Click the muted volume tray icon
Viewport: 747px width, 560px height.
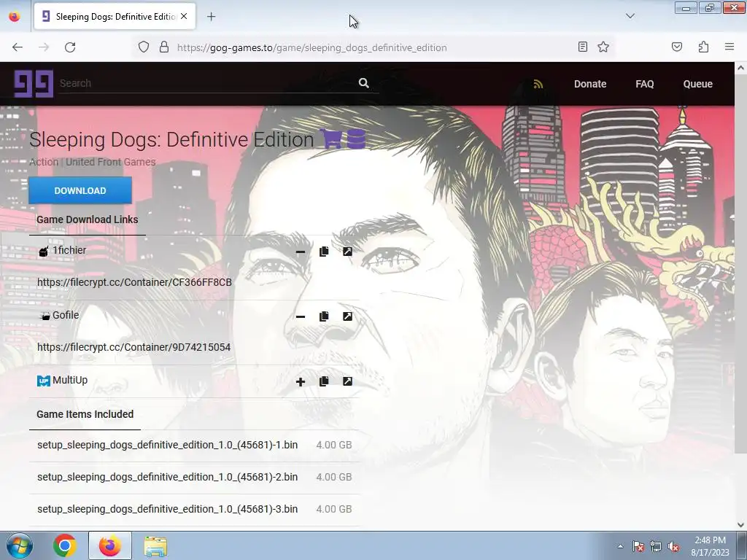tap(673, 547)
